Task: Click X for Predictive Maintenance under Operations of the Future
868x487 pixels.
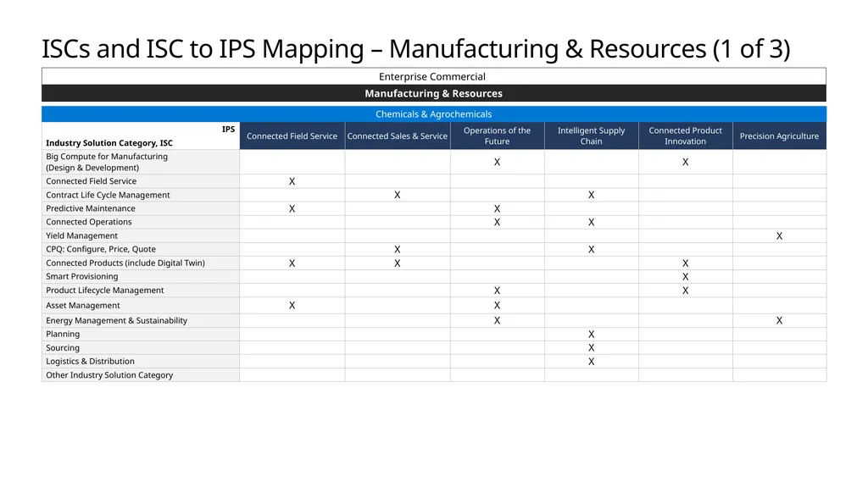Action: (x=497, y=208)
